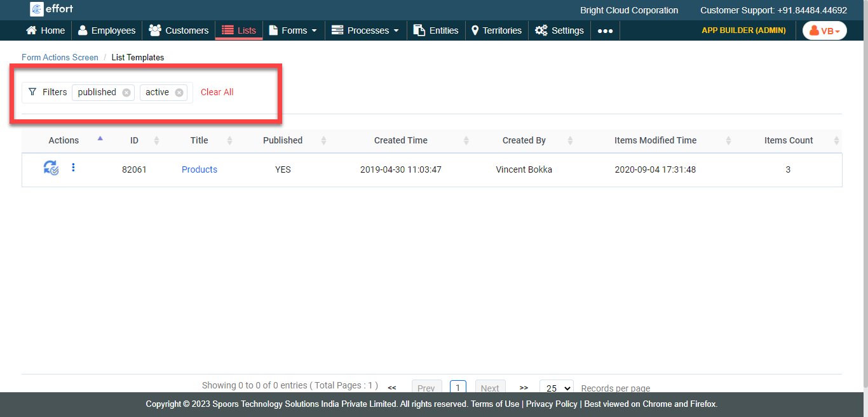
Task: Select records per page dropdown
Action: tap(556, 388)
